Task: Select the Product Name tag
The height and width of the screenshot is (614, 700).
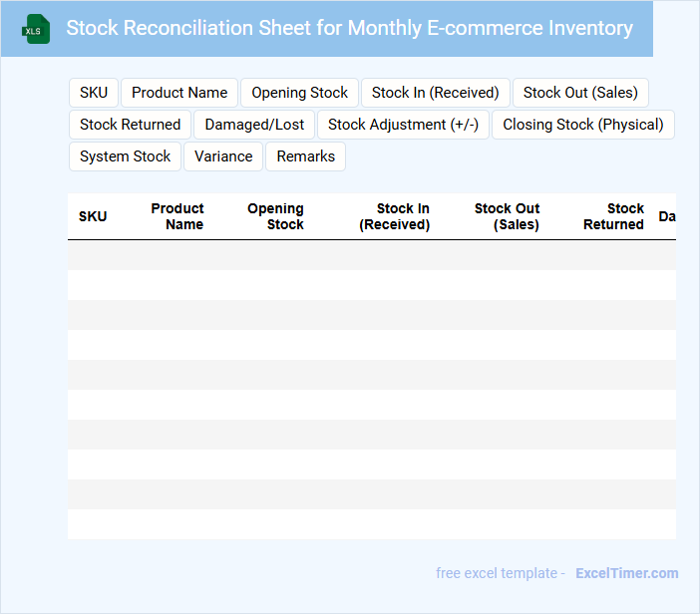Action: click(179, 93)
